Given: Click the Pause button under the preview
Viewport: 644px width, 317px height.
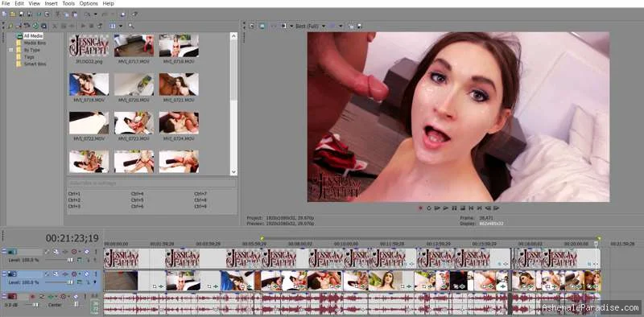Looking at the screenshot, I should 454,208.
